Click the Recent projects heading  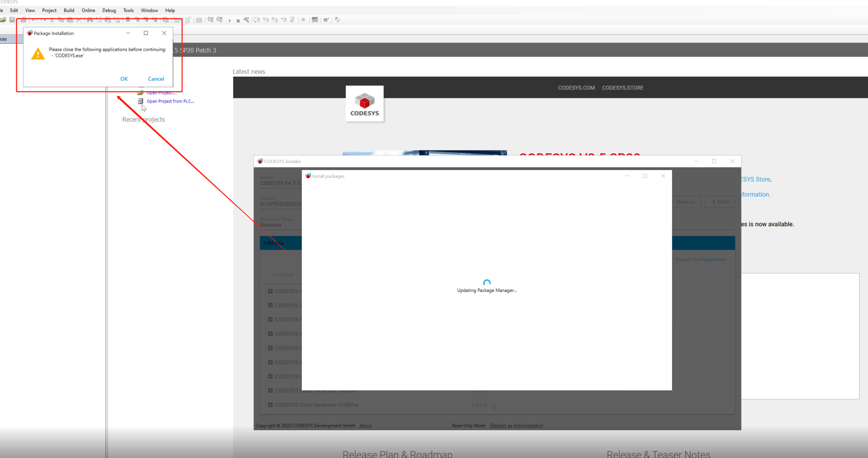(144, 119)
